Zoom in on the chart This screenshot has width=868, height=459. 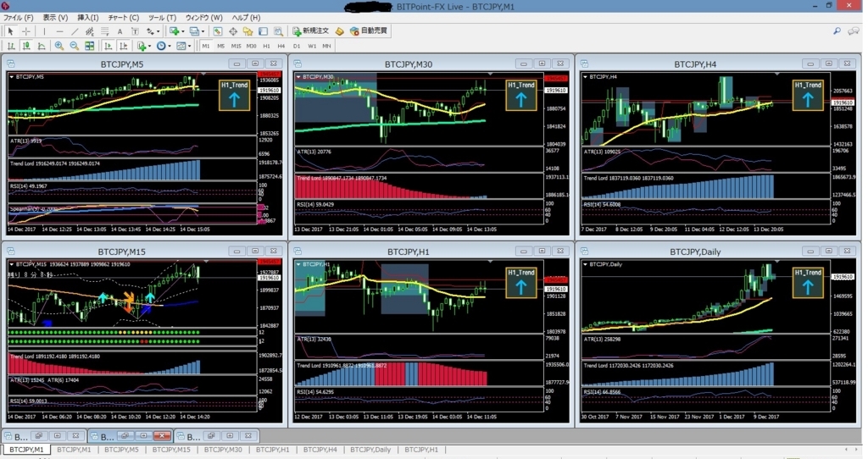pyautogui.click(x=59, y=46)
